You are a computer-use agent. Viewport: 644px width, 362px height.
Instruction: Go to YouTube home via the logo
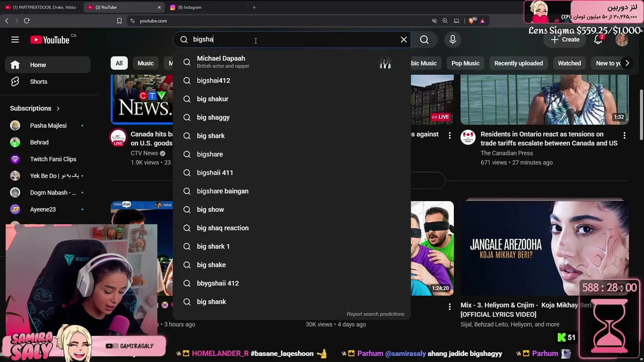pos(50,40)
